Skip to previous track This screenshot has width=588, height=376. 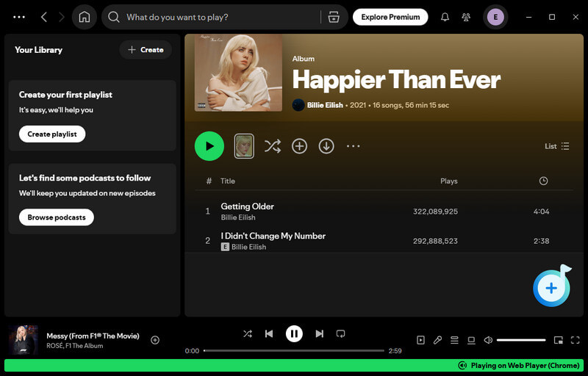point(269,333)
